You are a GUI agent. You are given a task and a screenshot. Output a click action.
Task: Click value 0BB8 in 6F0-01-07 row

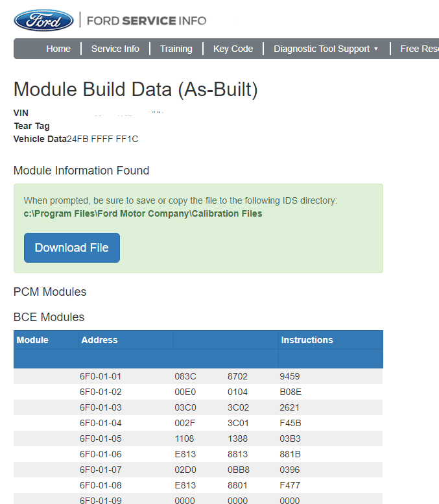click(239, 470)
